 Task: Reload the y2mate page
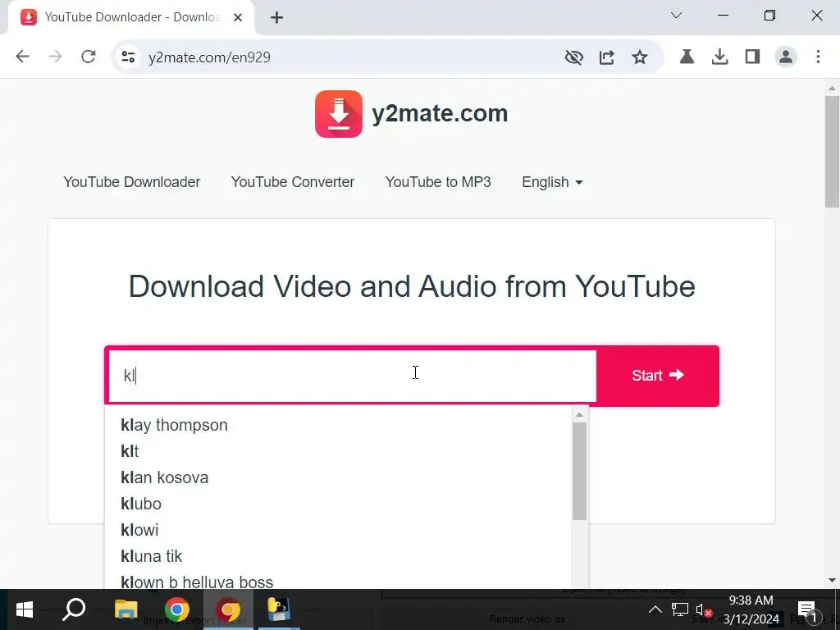tap(89, 57)
